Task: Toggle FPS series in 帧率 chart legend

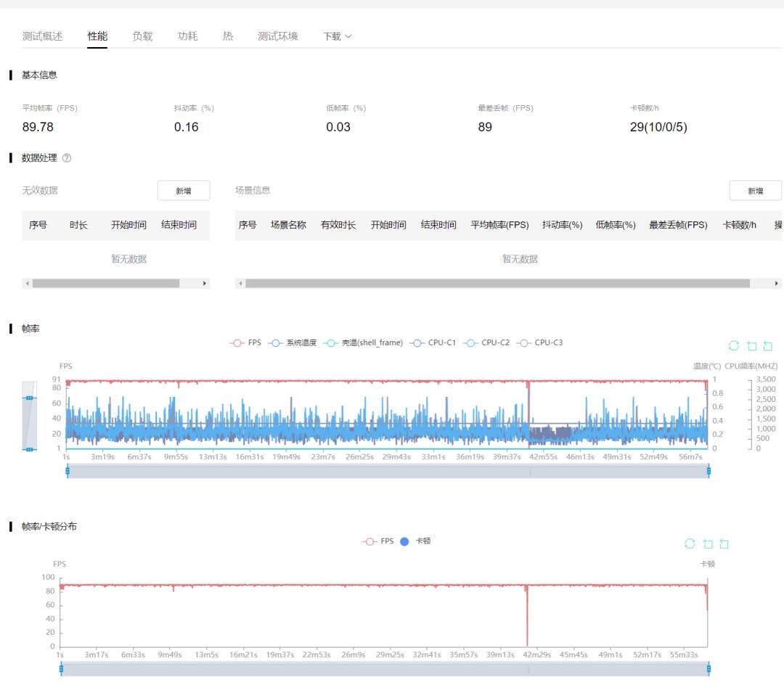Action: [245, 342]
